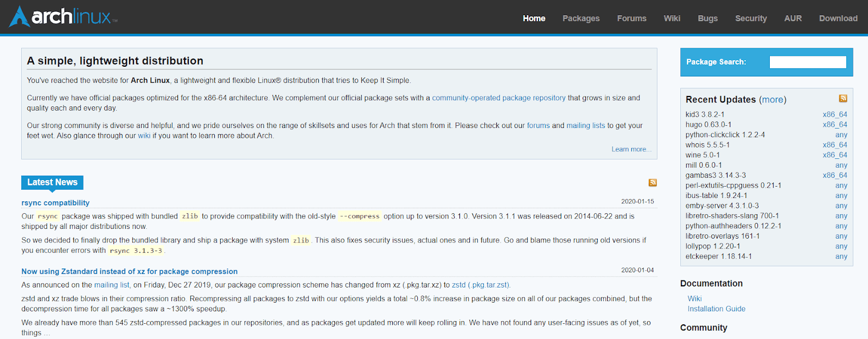Image resolution: width=868 pixels, height=339 pixels.
Task: Open the Recent Updates RSS feed icon
Action: (x=843, y=98)
